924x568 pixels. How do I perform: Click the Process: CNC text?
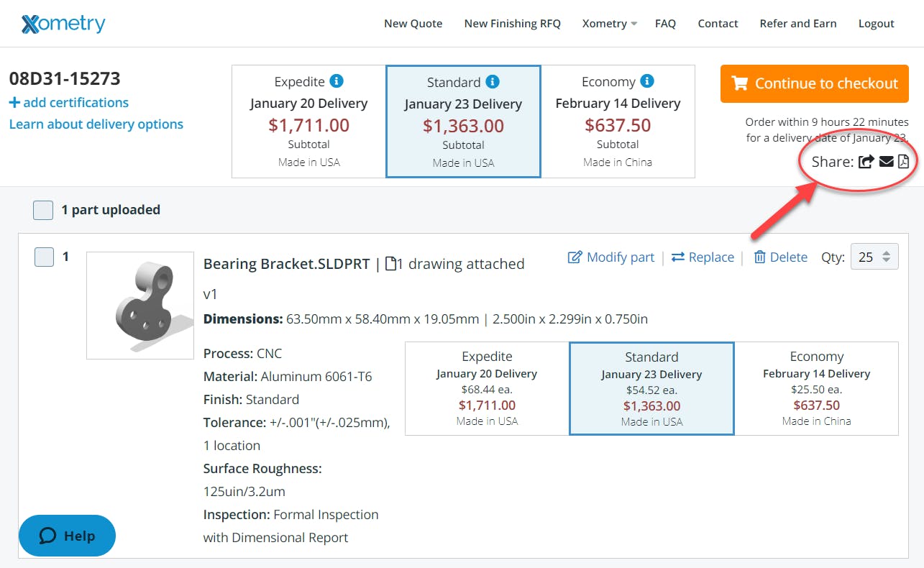click(x=243, y=353)
